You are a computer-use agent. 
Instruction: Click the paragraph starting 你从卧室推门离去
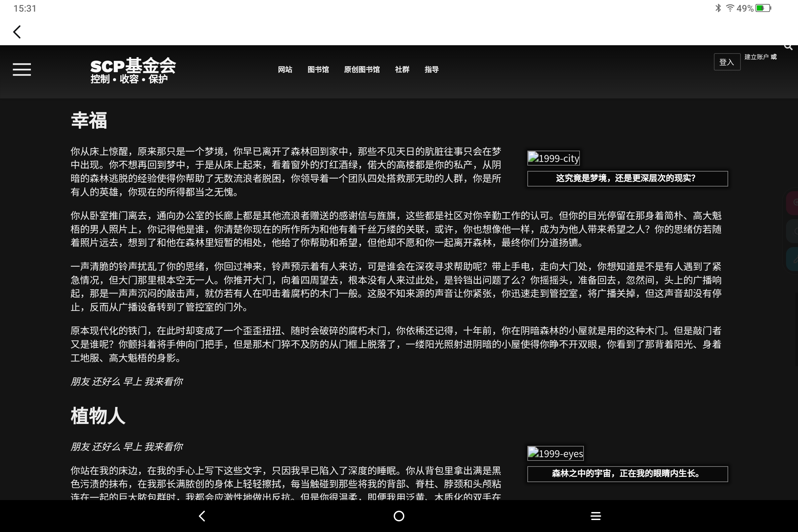(396, 229)
